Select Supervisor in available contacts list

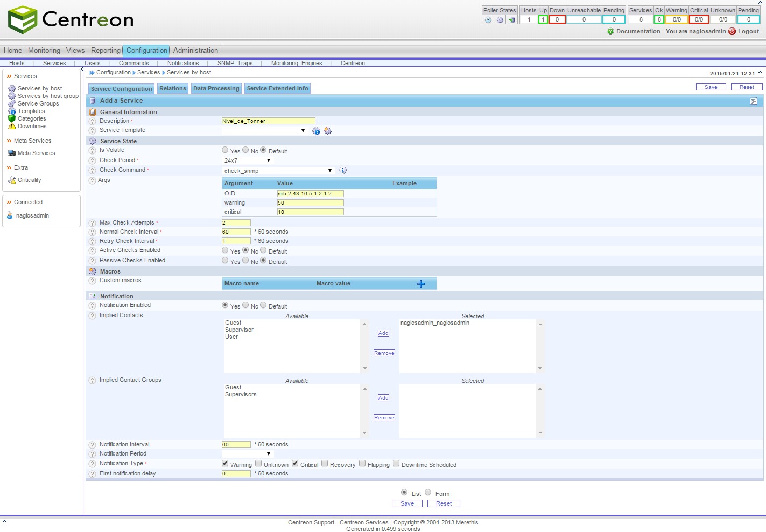click(239, 330)
